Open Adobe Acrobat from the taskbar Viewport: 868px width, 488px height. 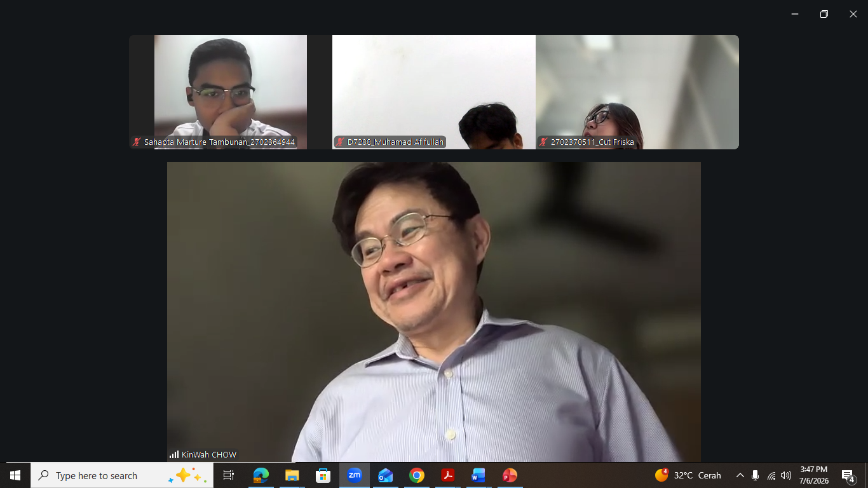click(x=447, y=475)
